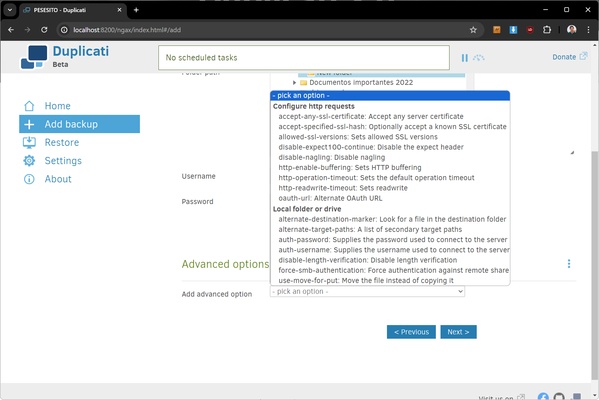The height and width of the screenshot is (400, 599).
Task: Choose http-operation-timeout option
Action: click(x=376, y=178)
